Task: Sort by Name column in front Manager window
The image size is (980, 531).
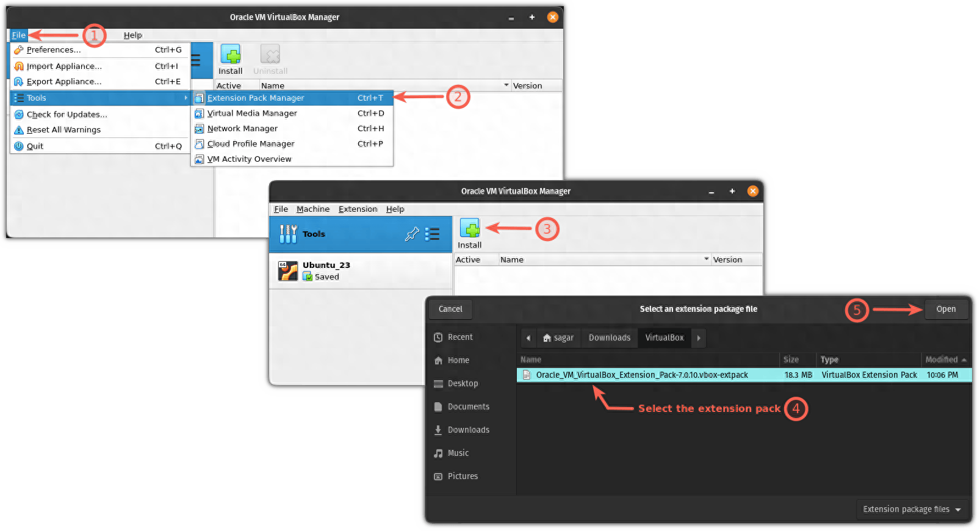Action: point(605,259)
